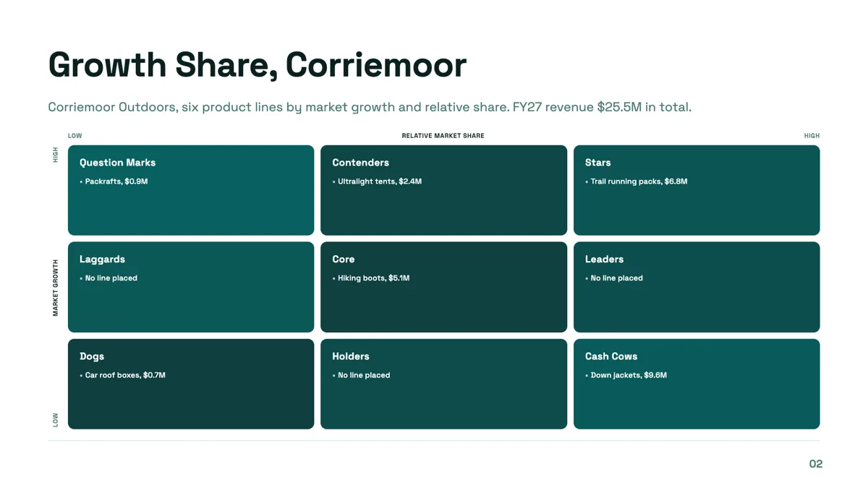Click the "Question Marks" card heading
Screen dimensions: 868x488
[117, 163]
